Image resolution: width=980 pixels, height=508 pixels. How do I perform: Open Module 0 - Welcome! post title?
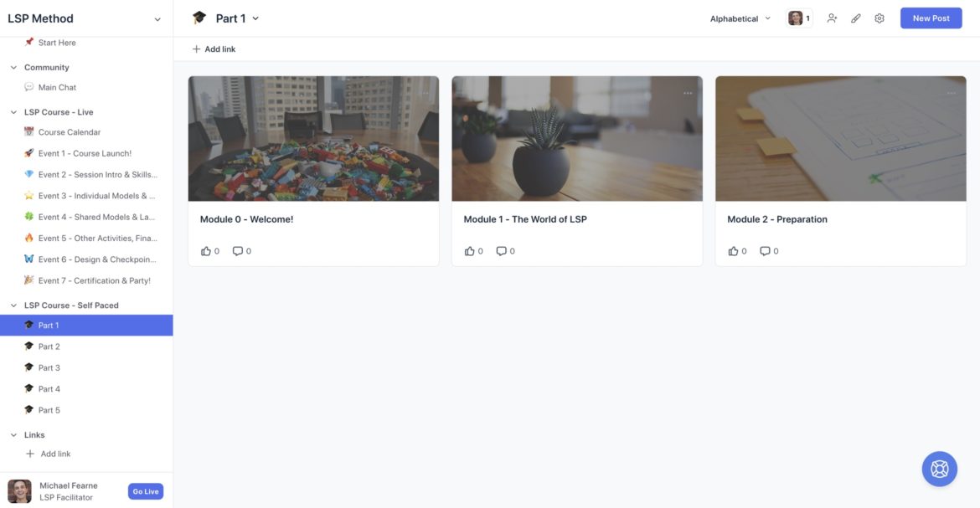pyautogui.click(x=246, y=219)
